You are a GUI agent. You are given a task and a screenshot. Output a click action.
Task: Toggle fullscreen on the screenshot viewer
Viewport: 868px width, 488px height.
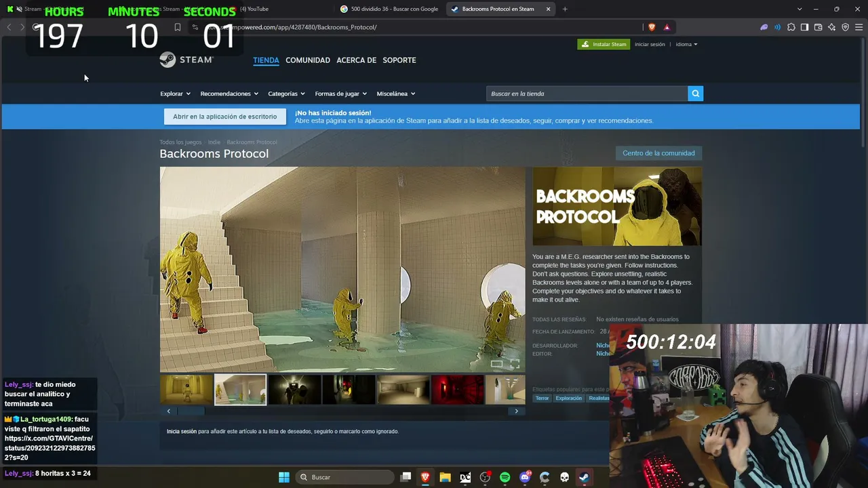tap(515, 364)
